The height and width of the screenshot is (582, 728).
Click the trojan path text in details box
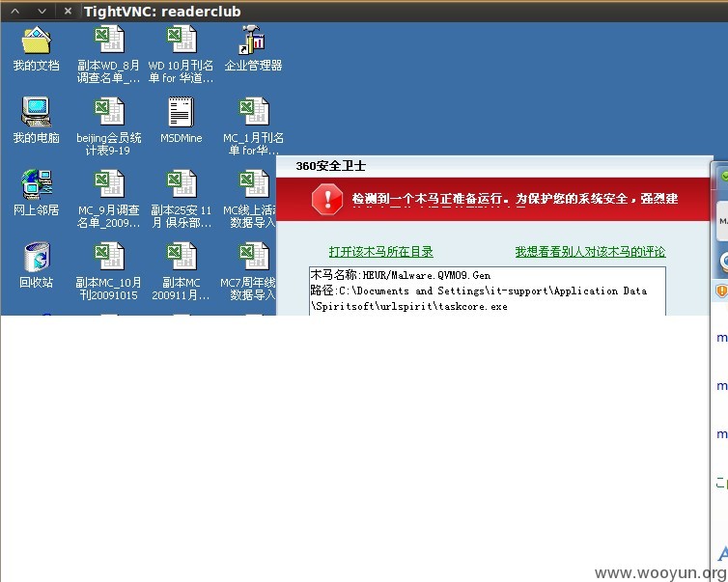[x=479, y=298]
